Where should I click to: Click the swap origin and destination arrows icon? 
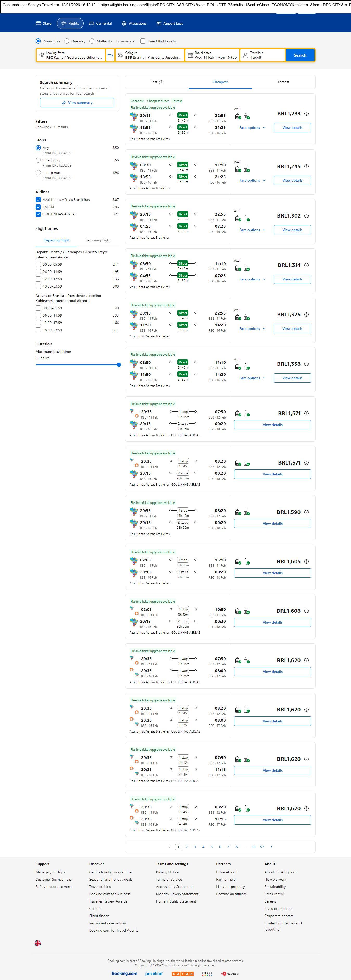[x=110, y=55]
